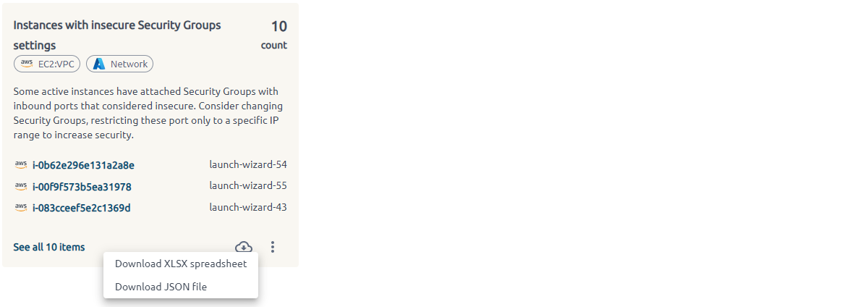Open instance i-00f9f573b5ea31978
The height and width of the screenshot is (307, 868).
click(82, 187)
